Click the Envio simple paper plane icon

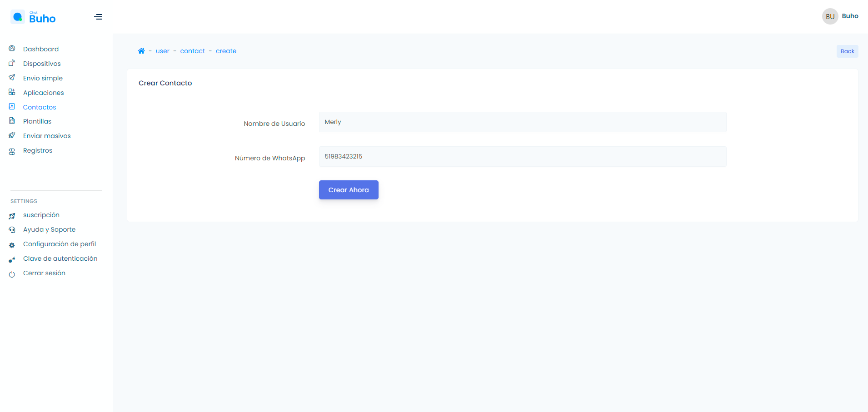pyautogui.click(x=12, y=78)
